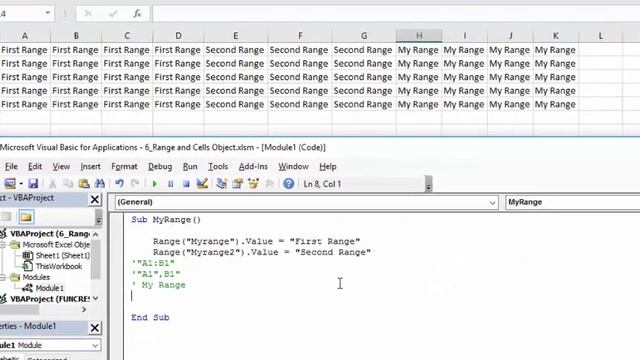Open the Format menu
This screenshot has width=640, height=360.
point(124,167)
